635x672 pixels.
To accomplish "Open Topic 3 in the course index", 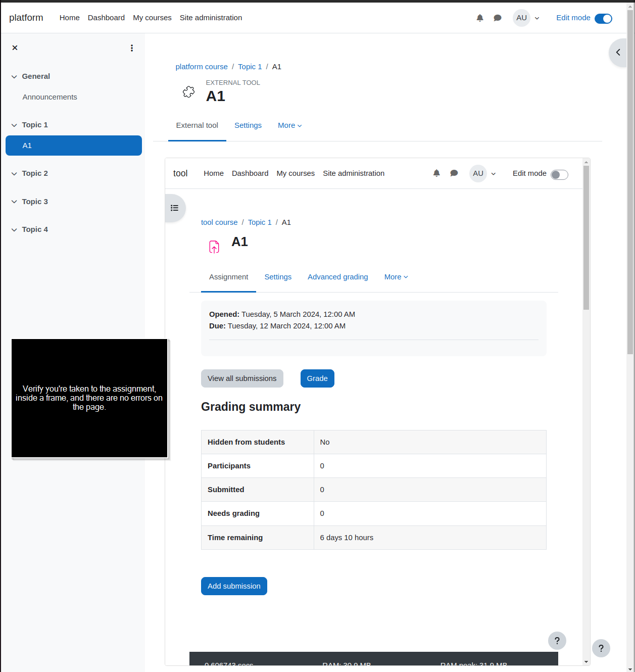I will point(35,202).
